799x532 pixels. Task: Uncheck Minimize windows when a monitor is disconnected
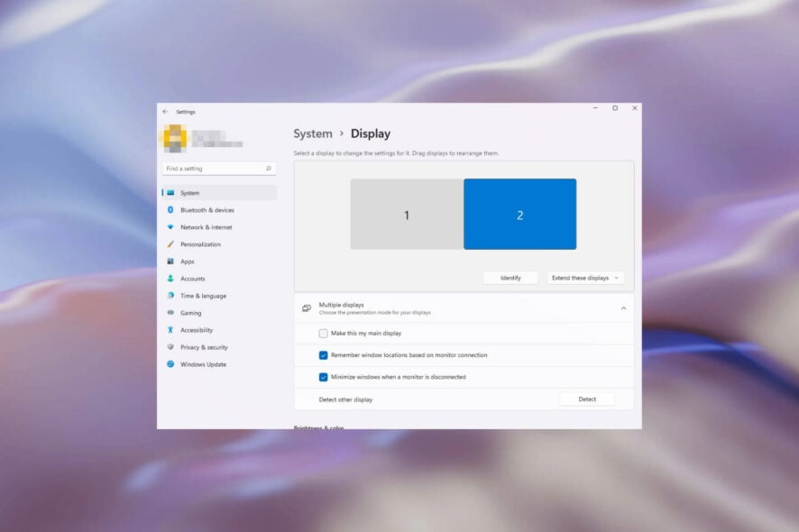(323, 377)
